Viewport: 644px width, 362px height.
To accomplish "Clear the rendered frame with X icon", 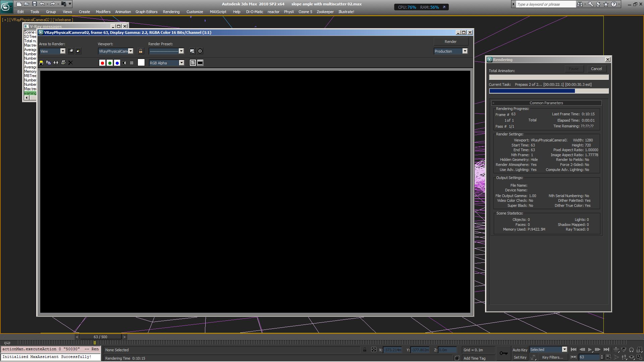I will click(x=70, y=63).
